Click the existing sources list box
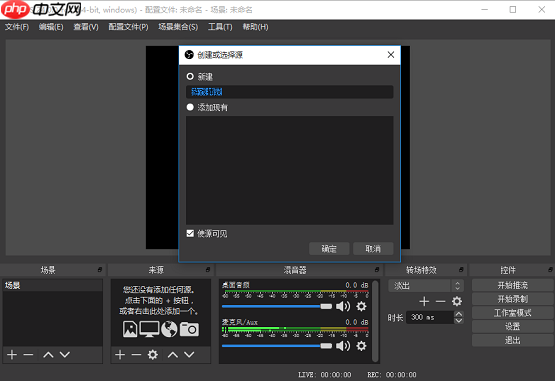This screenshot has height=381, width=555. 290,170
